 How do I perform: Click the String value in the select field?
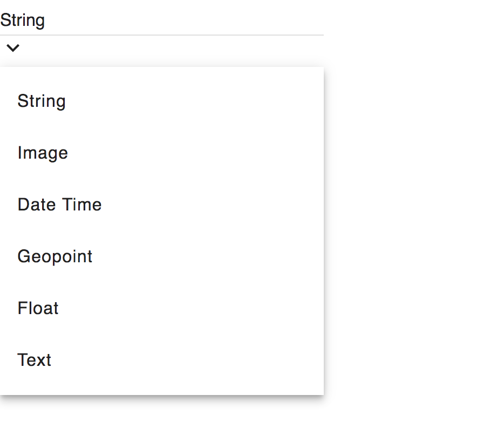[23, 21]
